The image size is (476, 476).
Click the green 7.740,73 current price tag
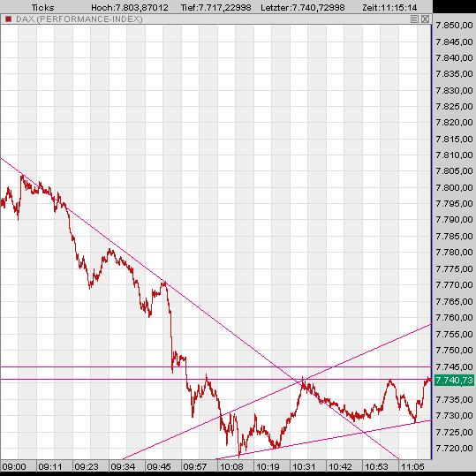454,380
